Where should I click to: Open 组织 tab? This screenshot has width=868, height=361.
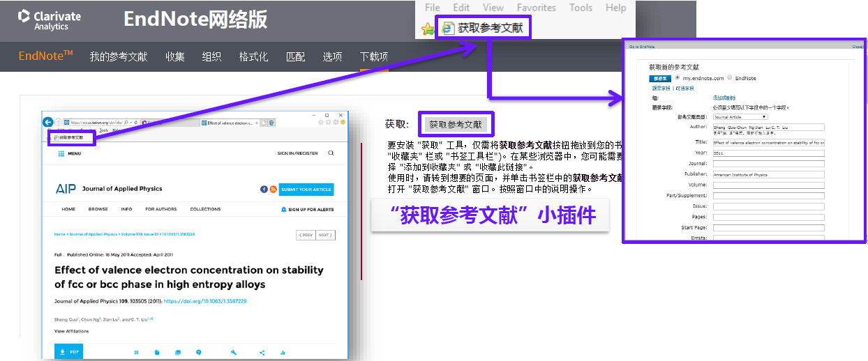pos(211,57)
